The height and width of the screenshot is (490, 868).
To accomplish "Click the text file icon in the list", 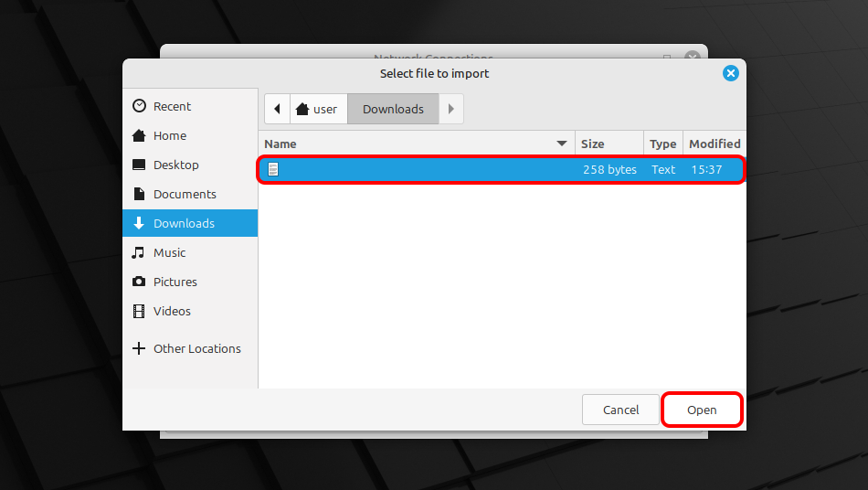I will (x=272, y=169).
